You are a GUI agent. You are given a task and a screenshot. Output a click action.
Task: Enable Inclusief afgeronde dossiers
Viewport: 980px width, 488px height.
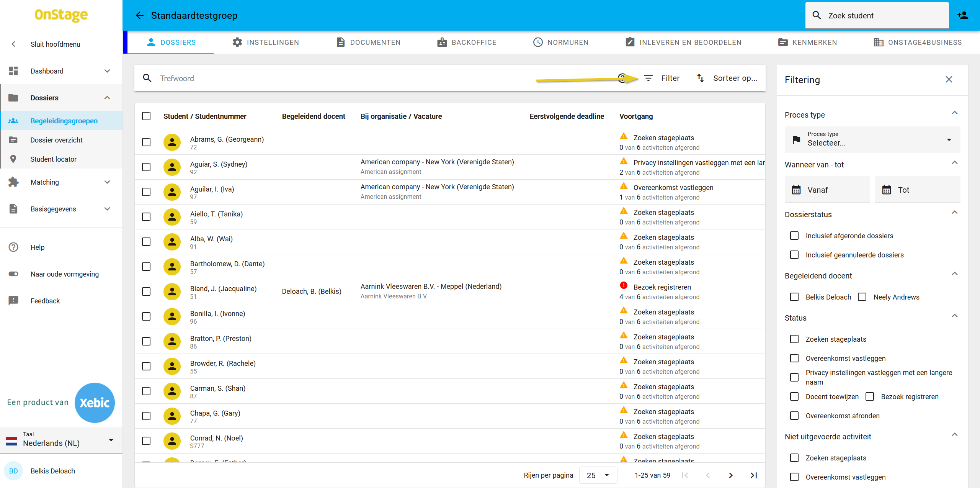(794, 236)
